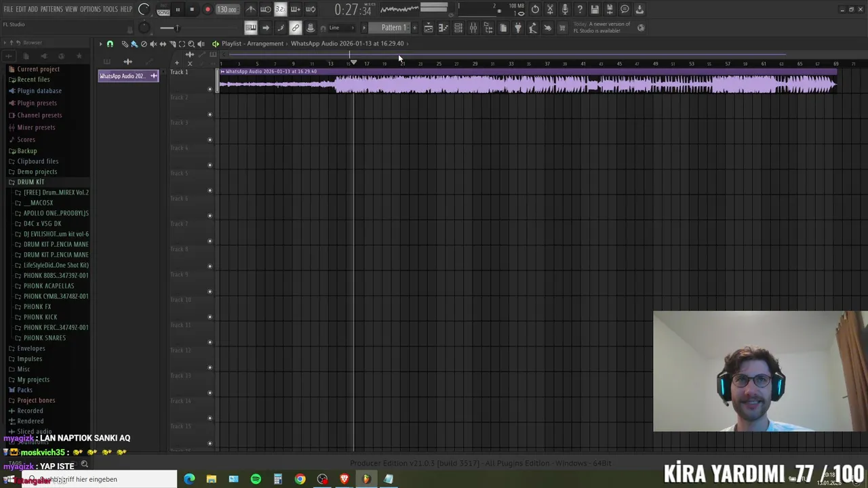Stop playback with the stop button
The image size is (868, 488).
click(x=192, y=9)
